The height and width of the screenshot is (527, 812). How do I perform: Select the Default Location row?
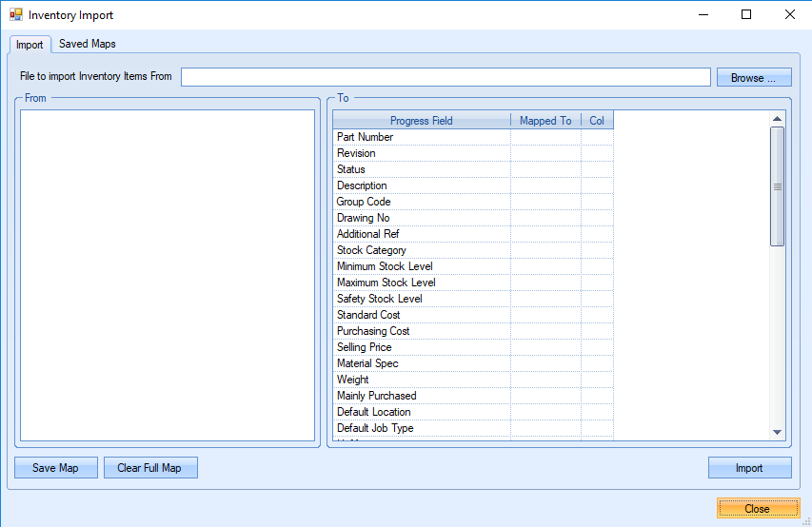click(x=473, y=412)
